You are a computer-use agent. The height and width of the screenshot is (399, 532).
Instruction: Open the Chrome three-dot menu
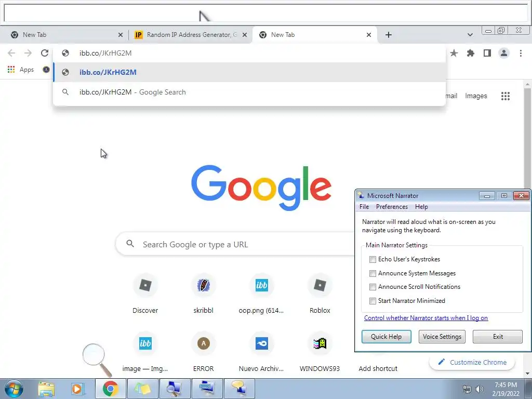(x=521, y=53)
